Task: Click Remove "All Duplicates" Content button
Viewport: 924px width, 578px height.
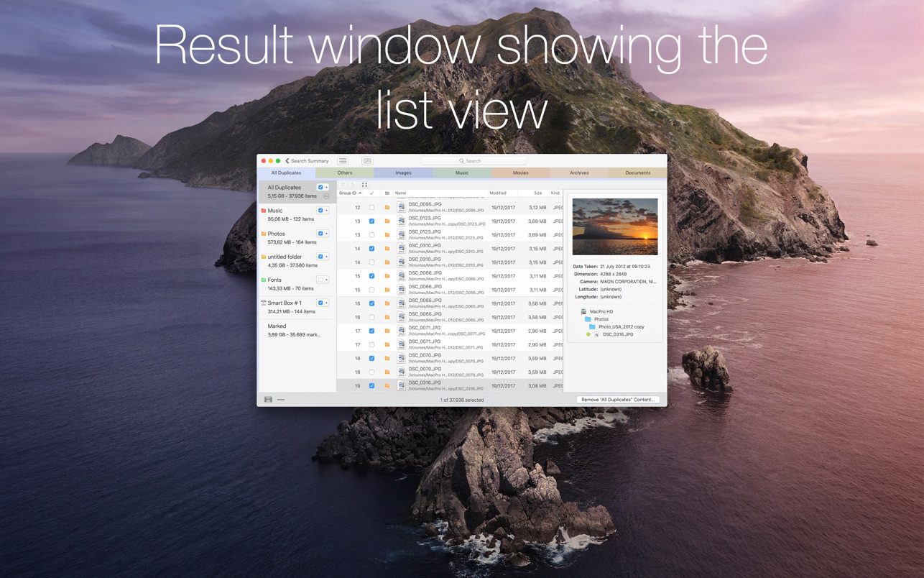Action: point(618,400)
